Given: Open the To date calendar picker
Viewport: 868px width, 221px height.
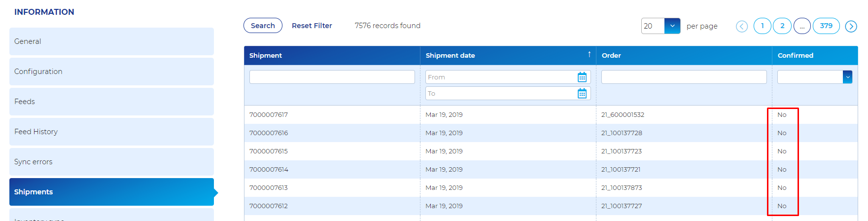Looking at the screenshot, I should (x=582, y=93).
